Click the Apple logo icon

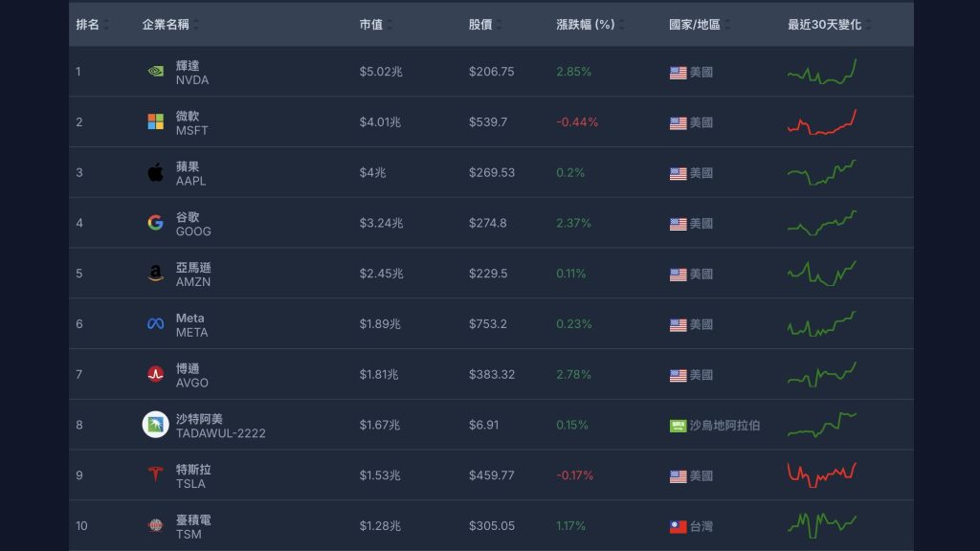click(155, 173)
